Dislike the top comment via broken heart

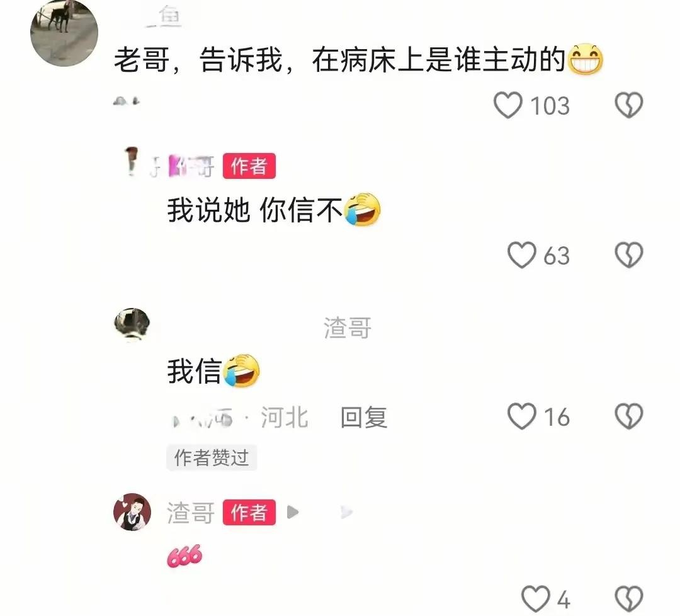[x=629, y=105]
